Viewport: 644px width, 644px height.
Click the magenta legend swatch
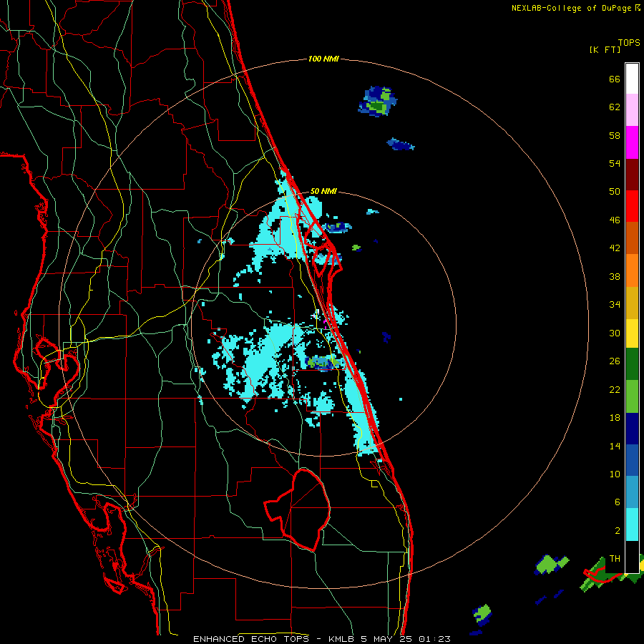coord(632,142)
